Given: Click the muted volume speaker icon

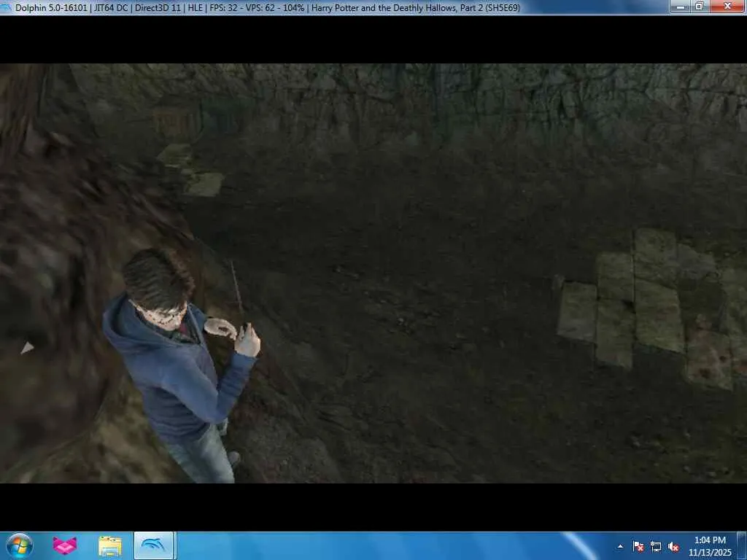Looking at the screenshot, I should (x=673, y=546).
